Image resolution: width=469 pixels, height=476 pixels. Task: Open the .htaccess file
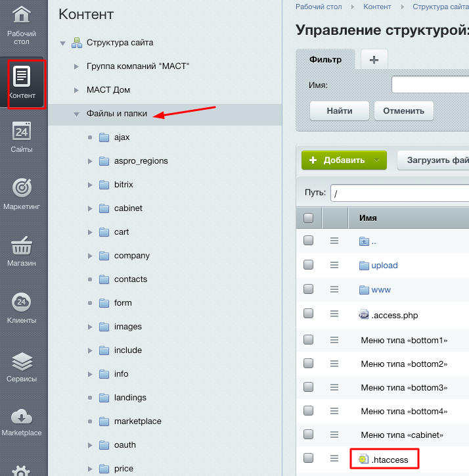[x=390, y=460]
